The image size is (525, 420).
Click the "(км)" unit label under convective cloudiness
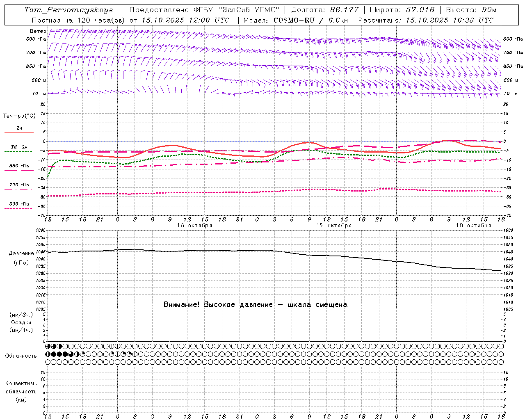(21, 399)
